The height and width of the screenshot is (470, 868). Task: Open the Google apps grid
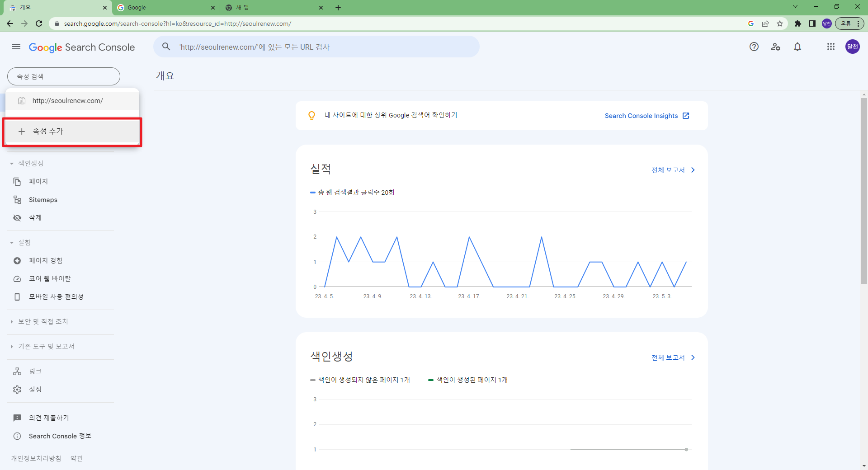tap(830, 47)
